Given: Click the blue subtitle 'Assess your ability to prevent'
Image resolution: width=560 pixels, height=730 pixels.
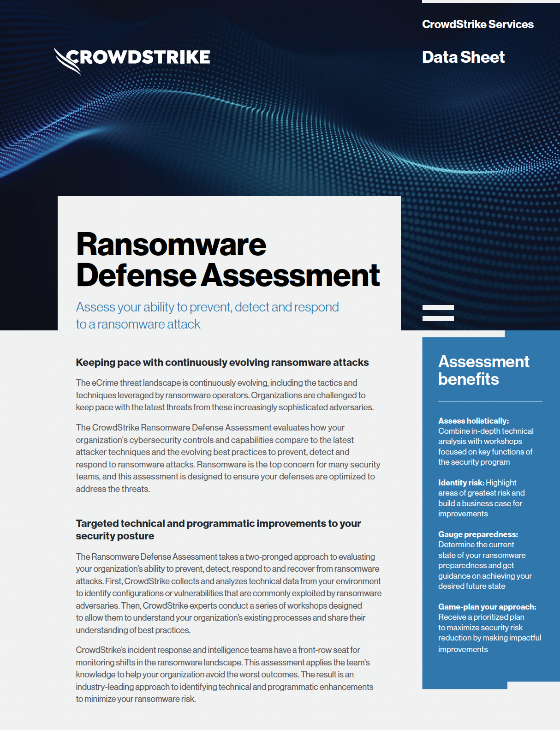Looking at the screenshot, I should coord(207,316).
